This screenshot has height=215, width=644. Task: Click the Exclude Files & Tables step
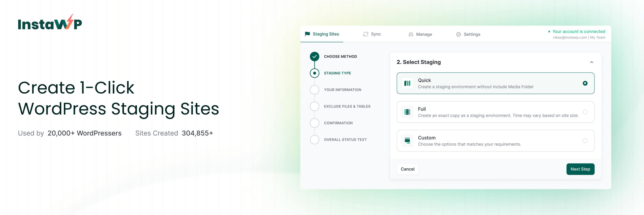(347, 106)
